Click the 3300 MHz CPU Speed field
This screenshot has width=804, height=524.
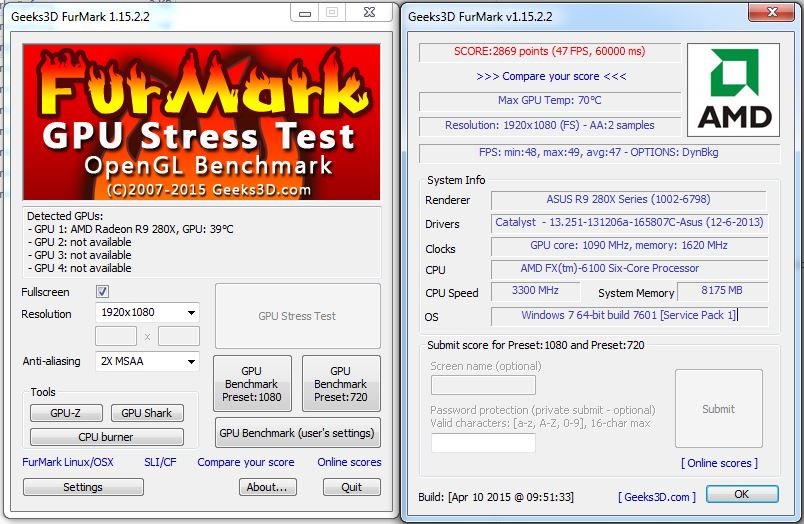[535, 291]
